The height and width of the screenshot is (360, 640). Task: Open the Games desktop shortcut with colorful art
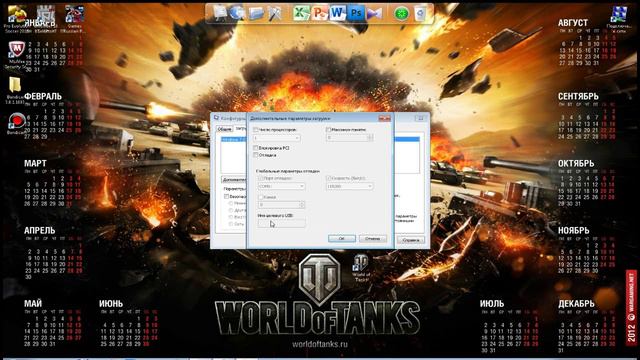[x=75, y=19]
